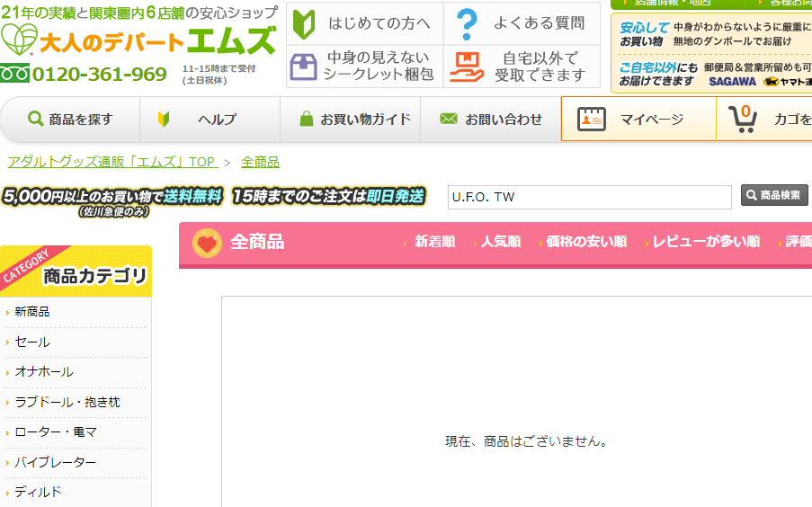812x507 pixels.
Task: Open the よくある質問 FAQ page
Action: pos(522,22)
